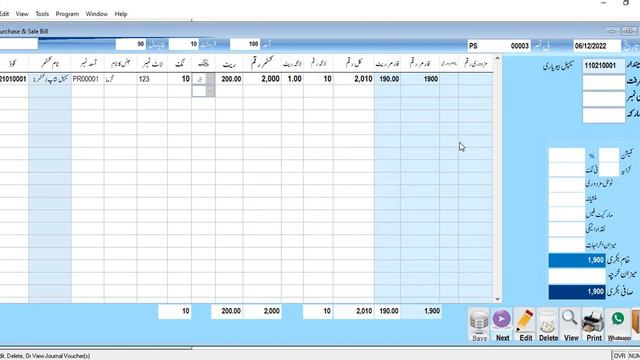Viewport: 640px width, 360px height.
Task: Click the Print printer icon
Action: (x=593, y=325)
